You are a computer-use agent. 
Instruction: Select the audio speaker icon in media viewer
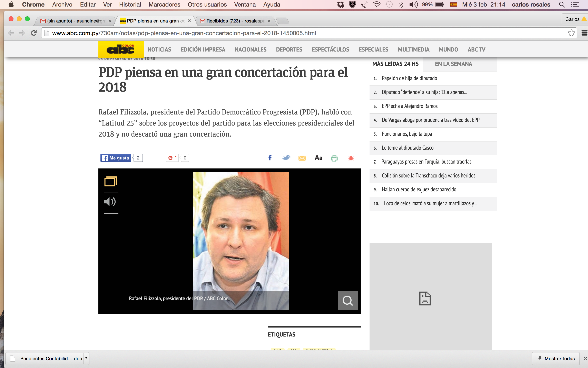point(110,202)
